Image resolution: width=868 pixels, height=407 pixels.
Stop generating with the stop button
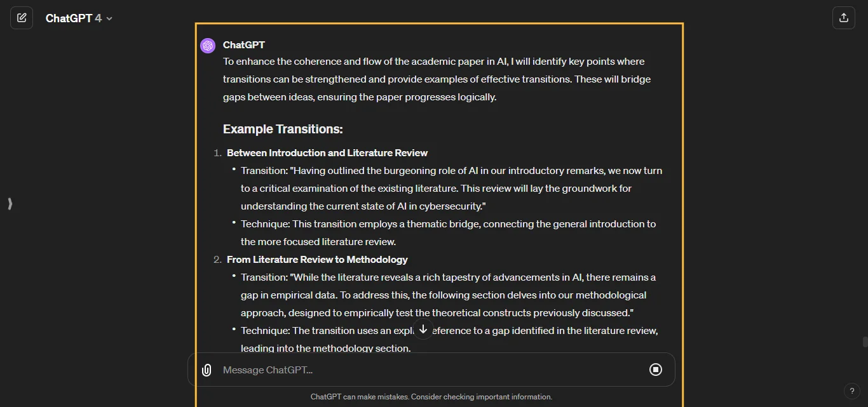656,370
